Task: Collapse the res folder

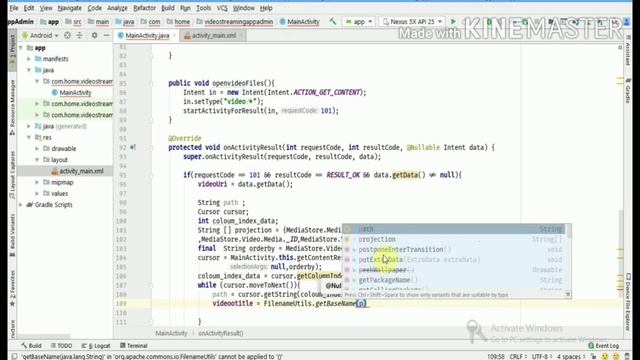Action: point(29,138)
